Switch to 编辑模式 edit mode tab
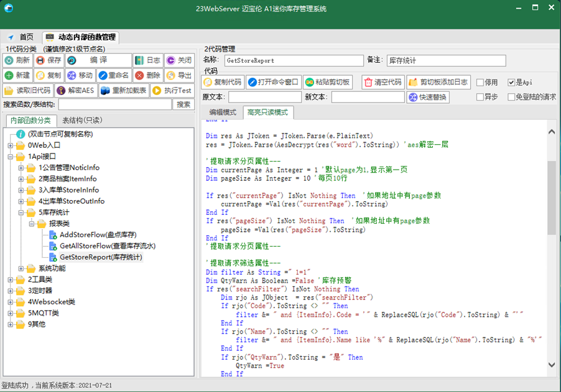 point(223,112)
